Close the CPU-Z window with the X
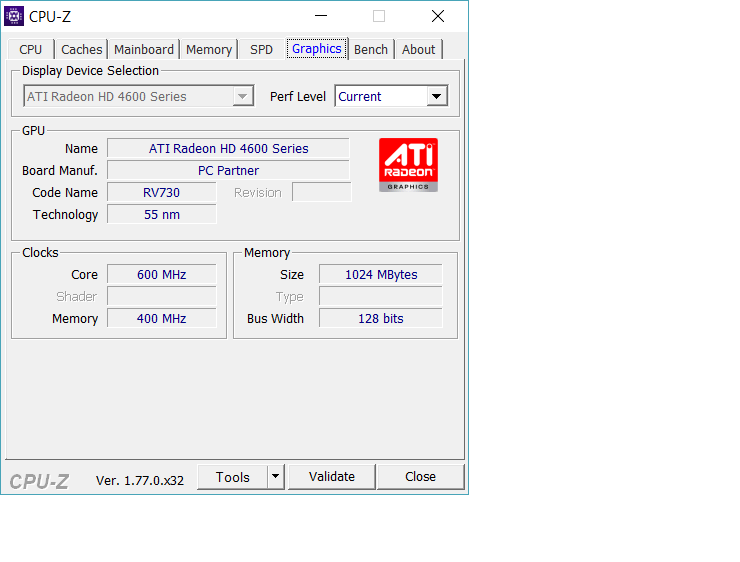 [438, 16]
